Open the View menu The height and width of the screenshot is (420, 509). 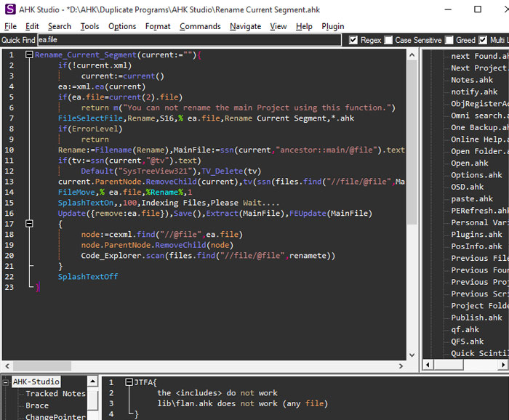(x=278, y=26)
